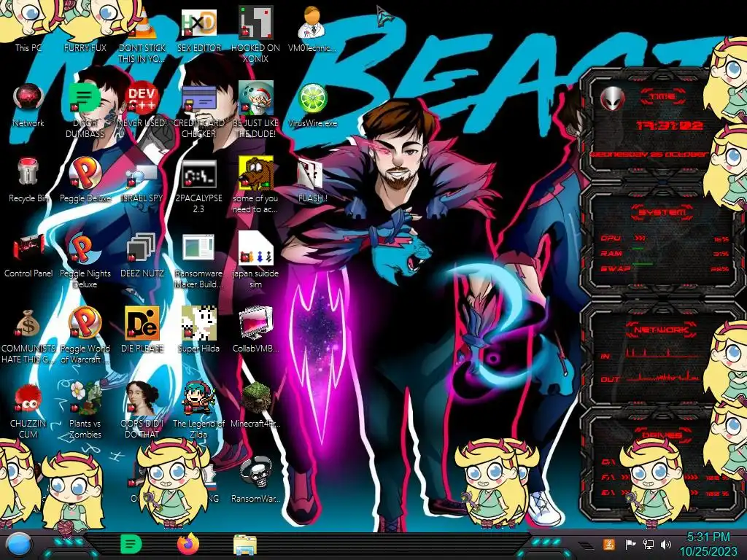Click the taskbar clock showing 5:31 PM
Screen dimensions: 747x560
pyautogui.click(x=708, y=544)
